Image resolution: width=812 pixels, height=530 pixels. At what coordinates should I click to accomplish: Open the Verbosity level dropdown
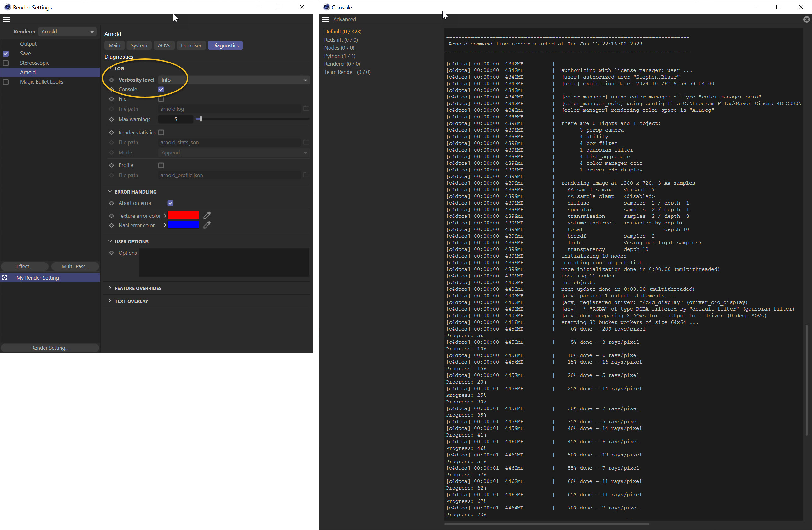coord(305,80)
